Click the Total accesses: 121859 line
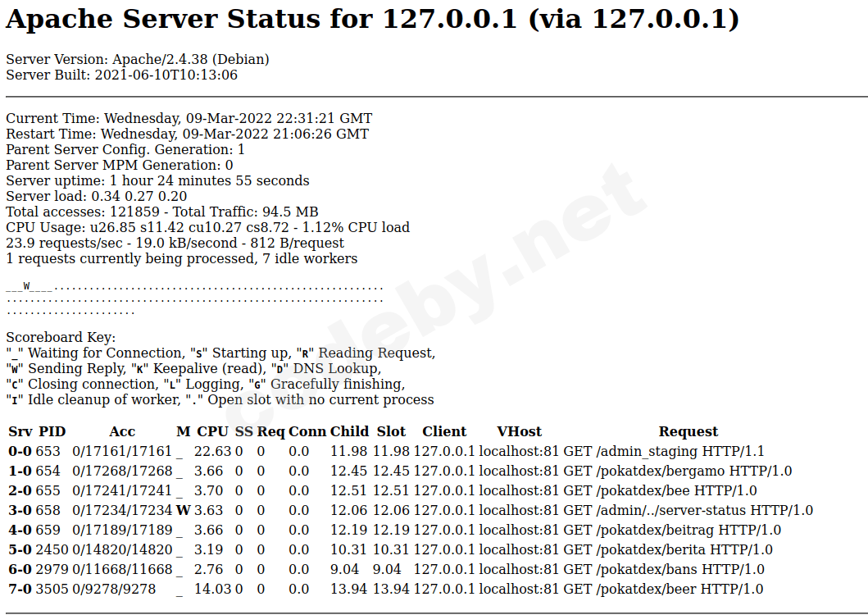 161,212
